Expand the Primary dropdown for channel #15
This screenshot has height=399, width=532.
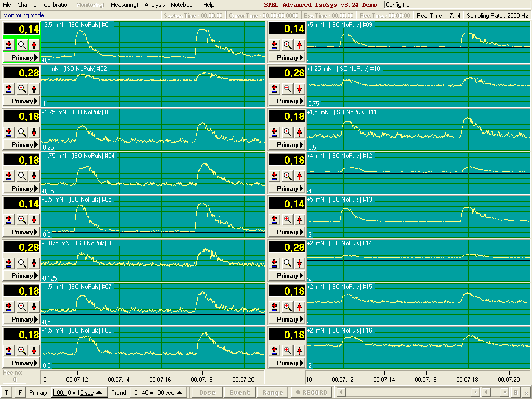[x=287, y=320]
